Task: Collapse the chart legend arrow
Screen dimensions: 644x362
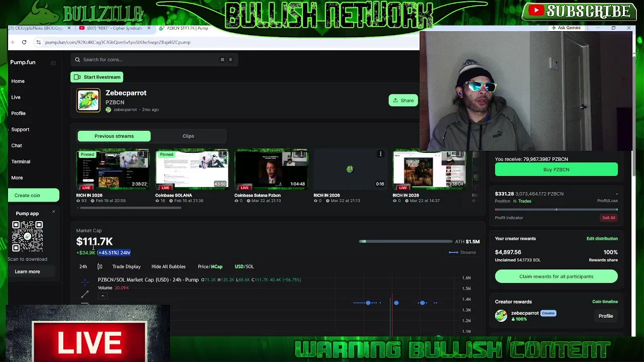Action: point(103,296)
